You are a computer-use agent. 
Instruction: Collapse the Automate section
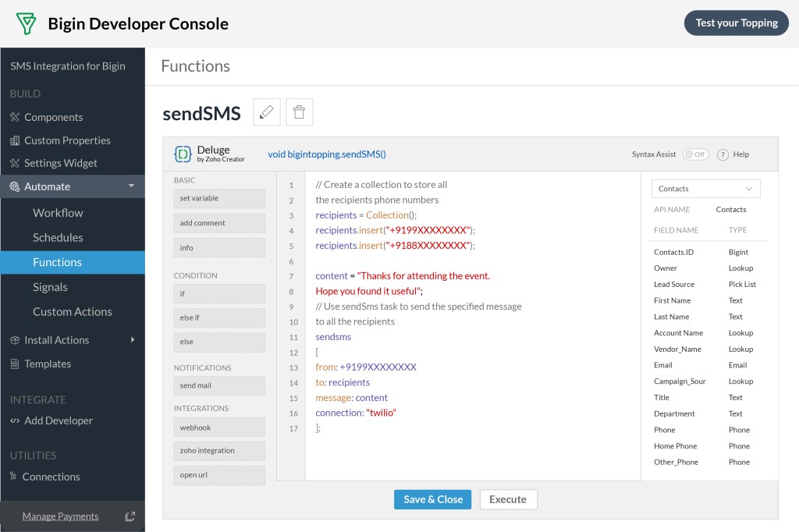[131, 186]
